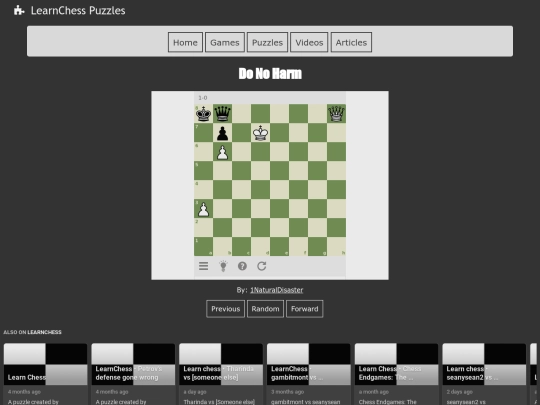This screenshot has width=540, height=405.
Task: Select the white pawn on a3
Action: [204, 208]
